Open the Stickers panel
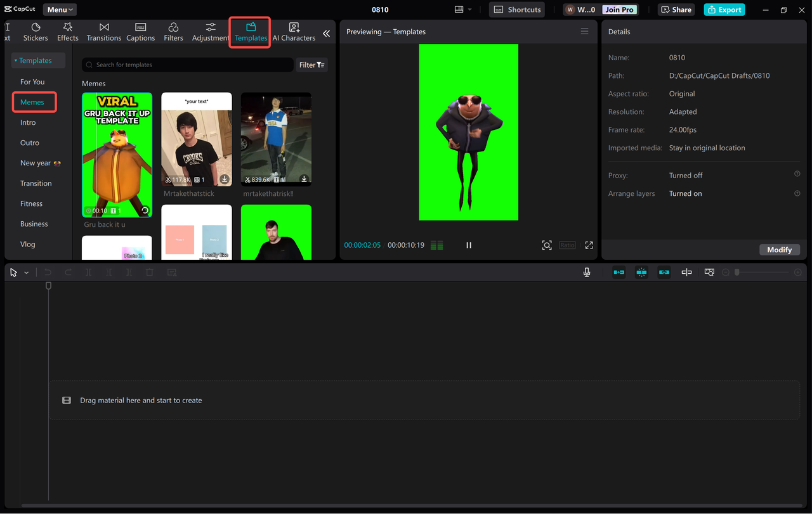Viewport: 812px width, 514px height. point(36,32)
